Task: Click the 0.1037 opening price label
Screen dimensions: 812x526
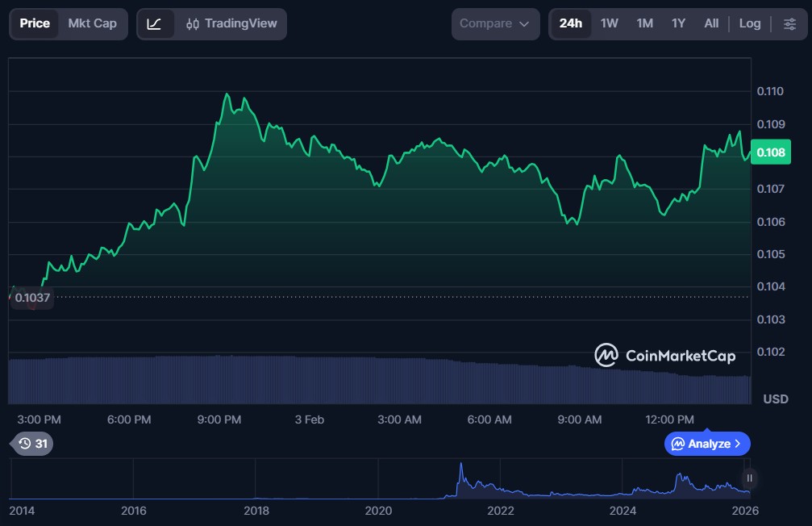Action: (x=32, y=298)
